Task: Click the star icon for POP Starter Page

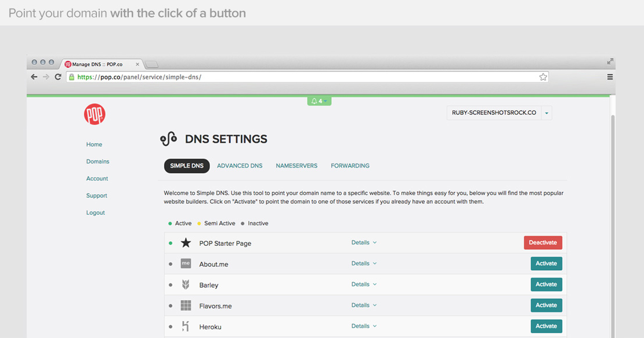Action: pyautogui.click(x=186, y=243)
